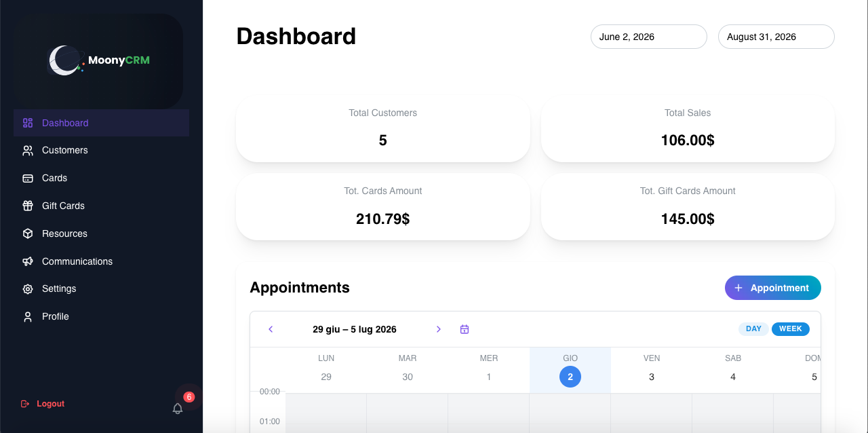The width and height of the screenshot is (868, 433).
Task: Select Wednesday 1 column header
Action: (x=489, y=370)
